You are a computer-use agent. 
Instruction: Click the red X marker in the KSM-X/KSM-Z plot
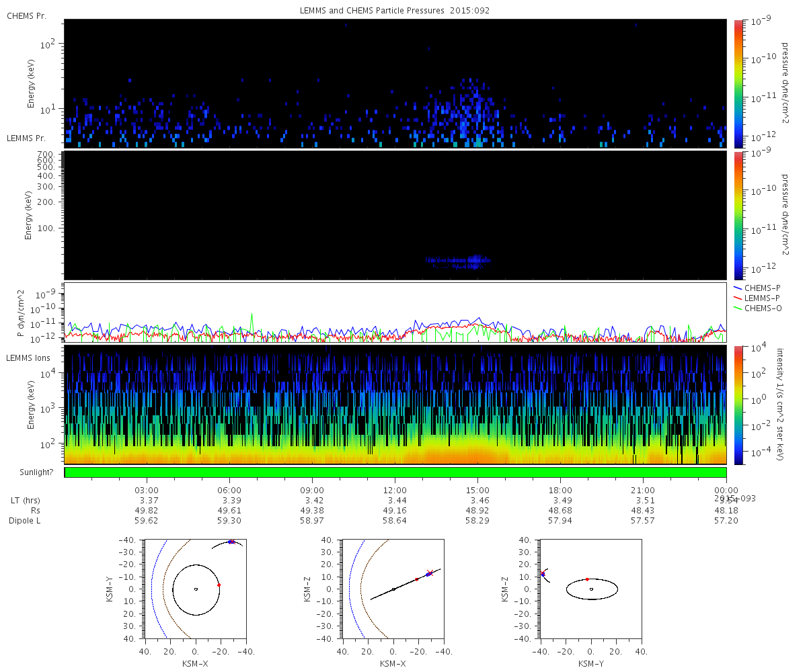pos(430,573)
